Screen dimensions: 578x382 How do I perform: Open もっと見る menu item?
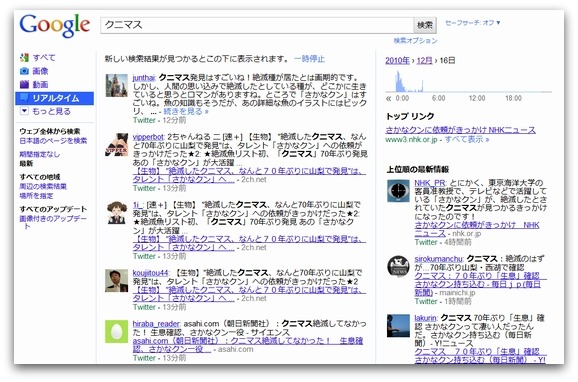click(51, 111)
